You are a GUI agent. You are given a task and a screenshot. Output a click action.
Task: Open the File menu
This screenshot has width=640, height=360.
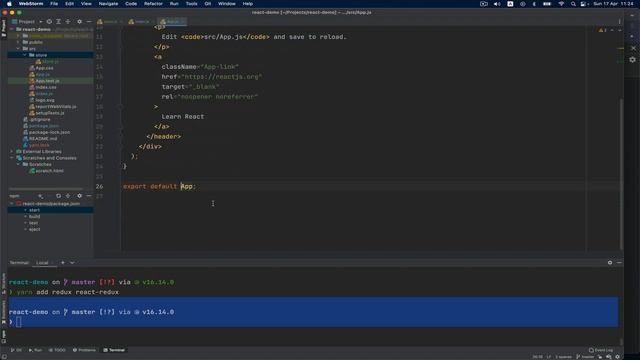[54, 4]
